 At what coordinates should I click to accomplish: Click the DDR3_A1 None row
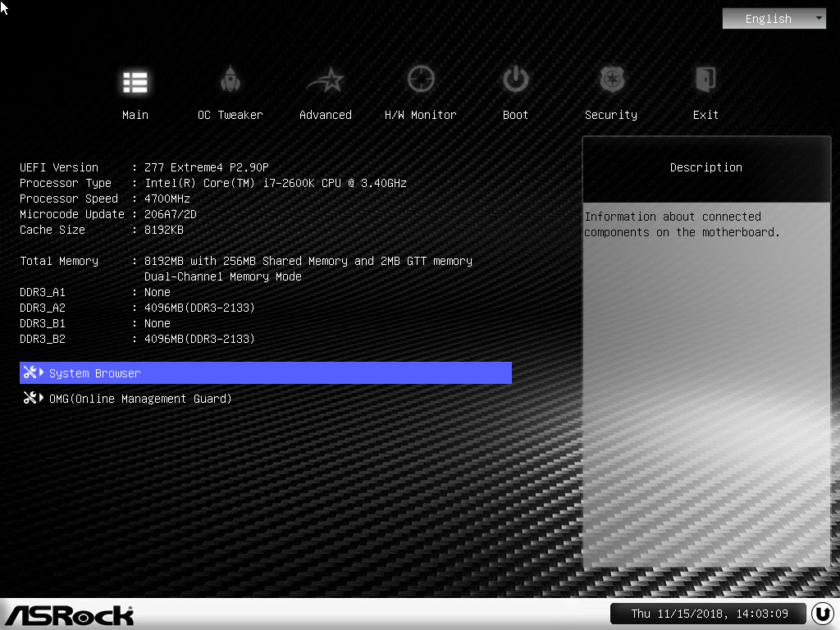coord(95,293)
